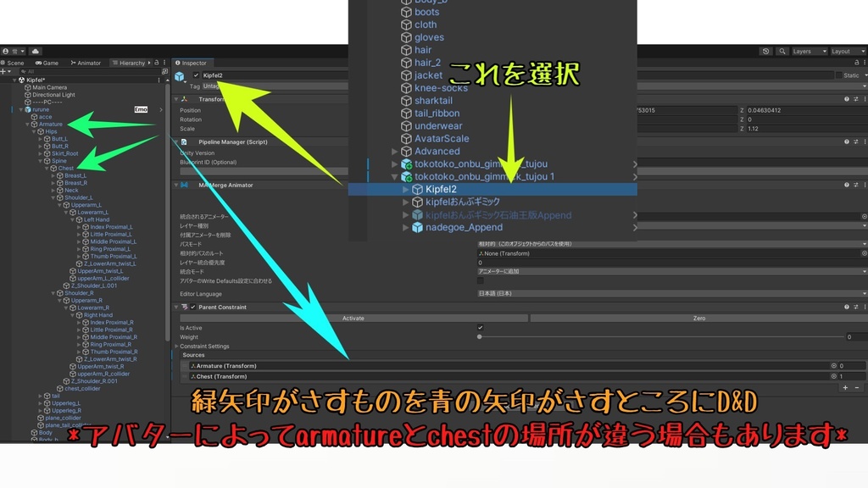Click the search icon in the Hierarchy filter bar

(23, 71)
